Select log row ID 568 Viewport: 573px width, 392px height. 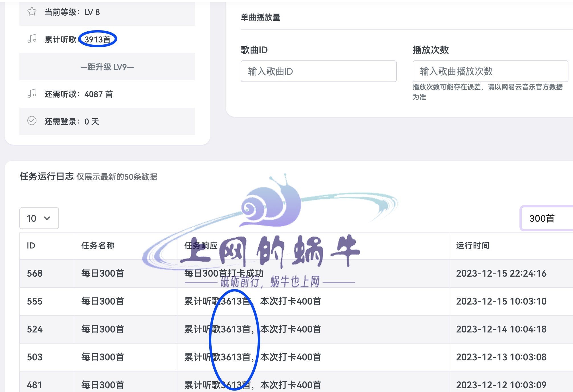point(296,273)
